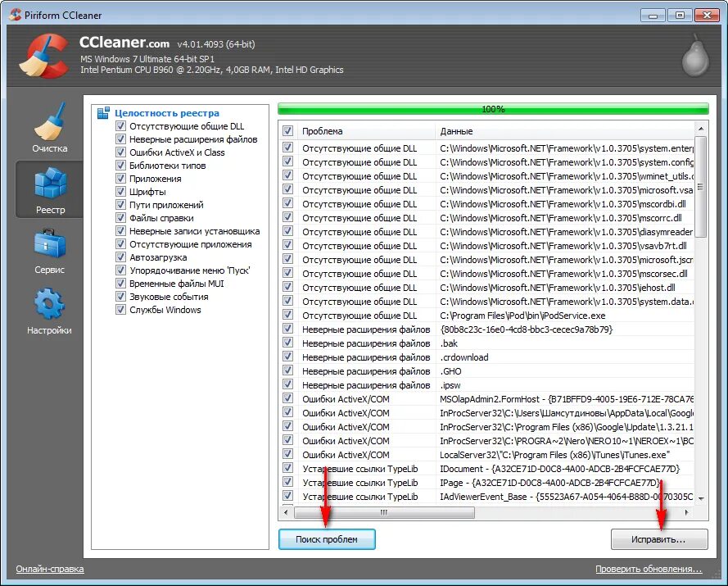Toggle the select-all checkbox in results header
The height and width of the screenshot is (586, 728).
point(288,131)
